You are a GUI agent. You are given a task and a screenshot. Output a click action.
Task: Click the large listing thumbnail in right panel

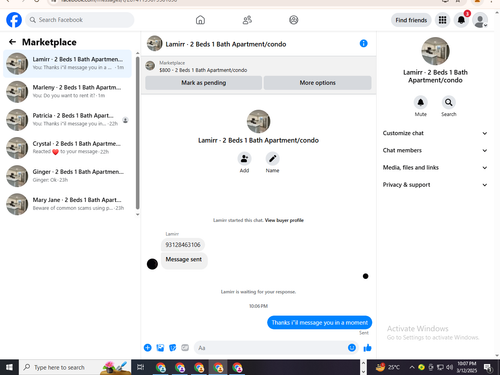tap(435, 51)
